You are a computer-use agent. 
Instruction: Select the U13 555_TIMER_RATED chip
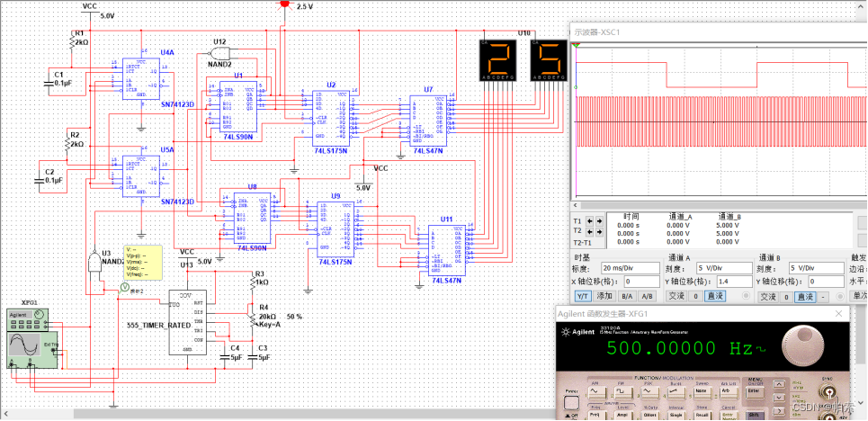(x=187, y=321)
